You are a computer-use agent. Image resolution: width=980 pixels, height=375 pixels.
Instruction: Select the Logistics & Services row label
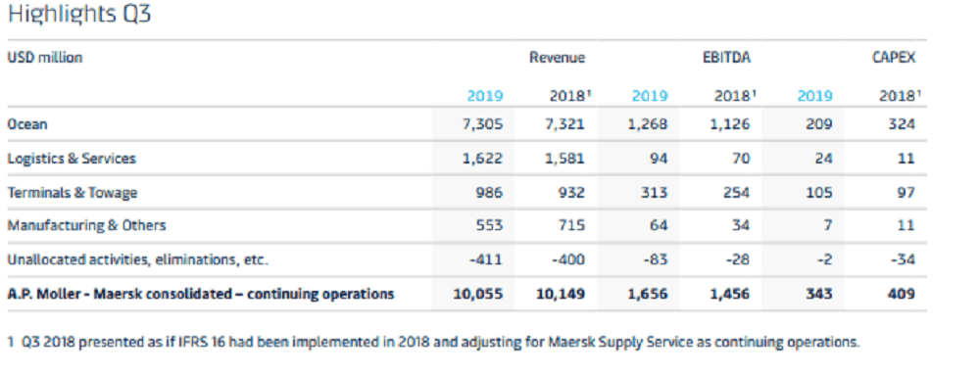click(x=72, y=159)
